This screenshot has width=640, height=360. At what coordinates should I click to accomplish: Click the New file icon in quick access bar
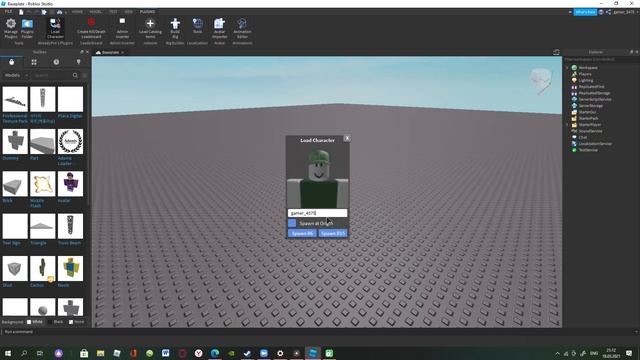tap(21, 12)
